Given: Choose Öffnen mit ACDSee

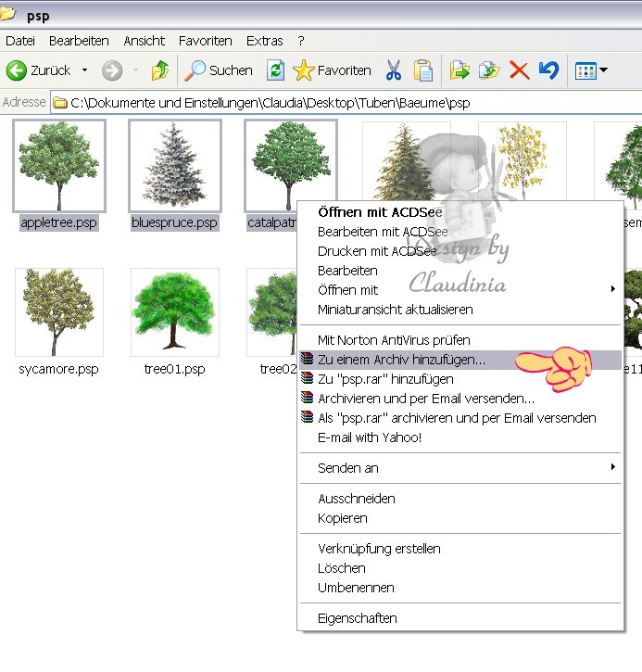Looking at the screenshot, I should pyautogui.click(x=460, y=212).
